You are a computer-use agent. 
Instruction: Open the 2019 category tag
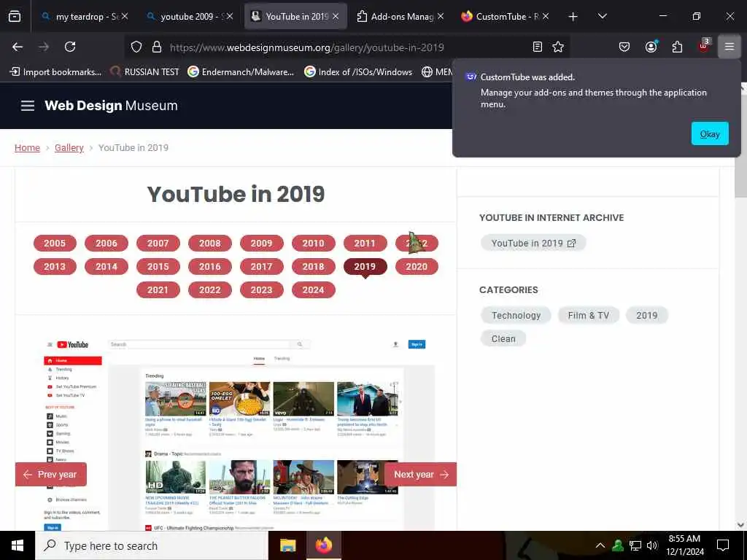(646, 315)
